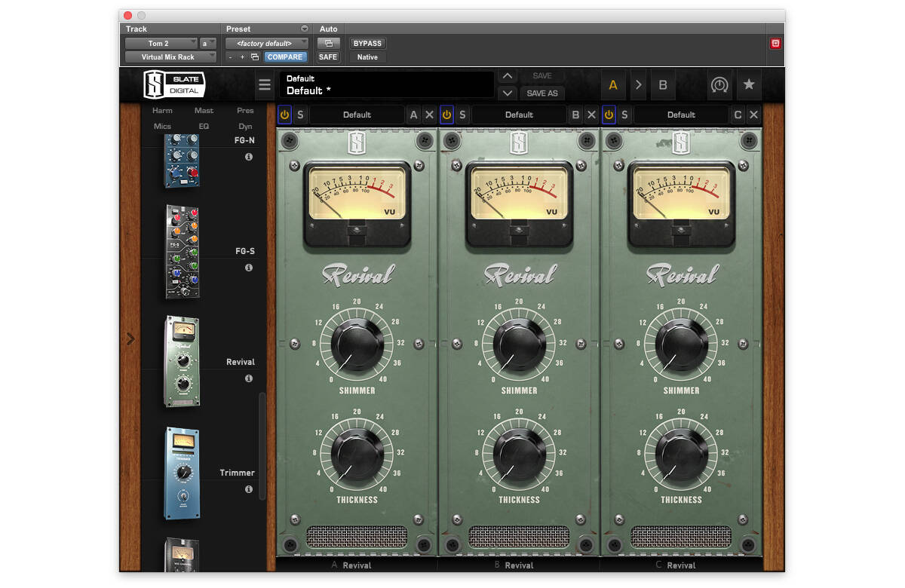Remove Revival module in slot A
This screenshot has width=905, height=588.
429,115
